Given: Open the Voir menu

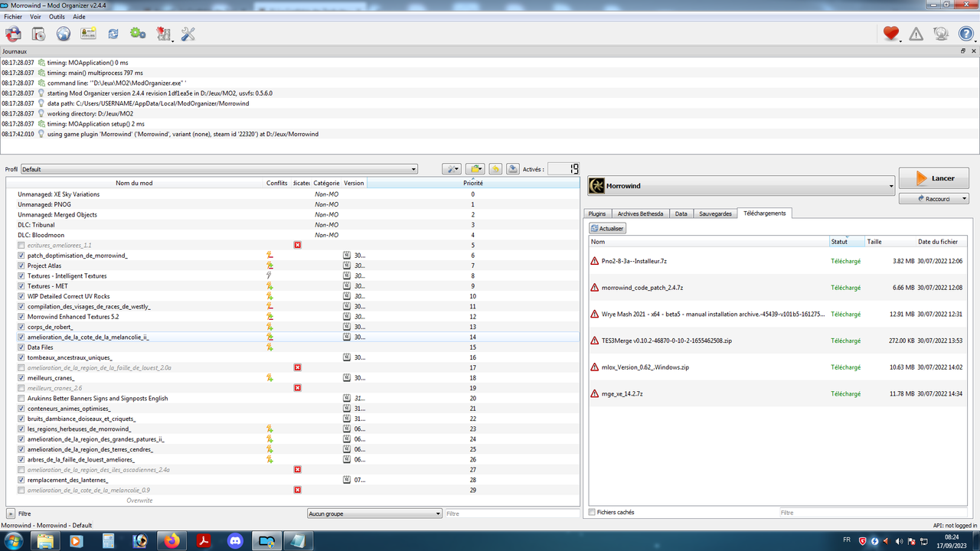Looking at the screenshot, I should (x=35, y=17).
